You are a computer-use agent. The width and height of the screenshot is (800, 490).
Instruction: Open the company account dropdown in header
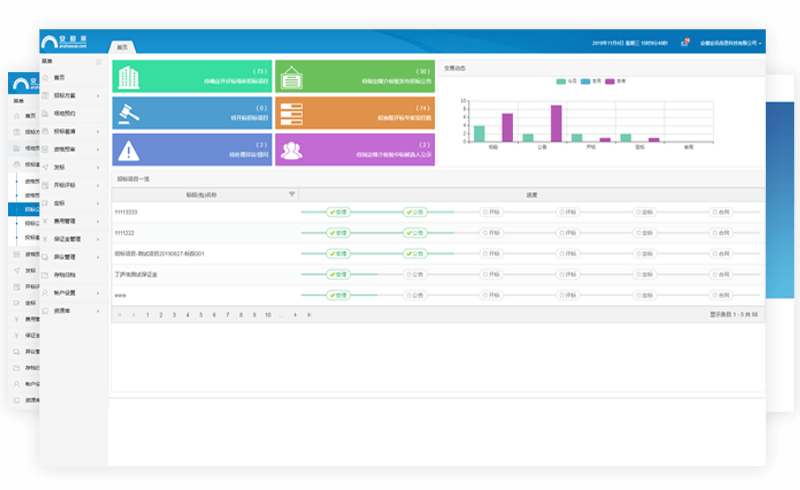point(730,43)
